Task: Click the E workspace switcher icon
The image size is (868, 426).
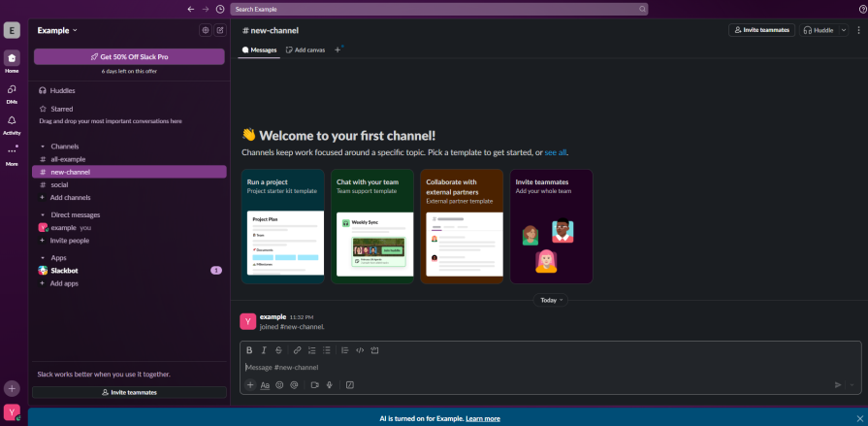Action: pos(12,30)
